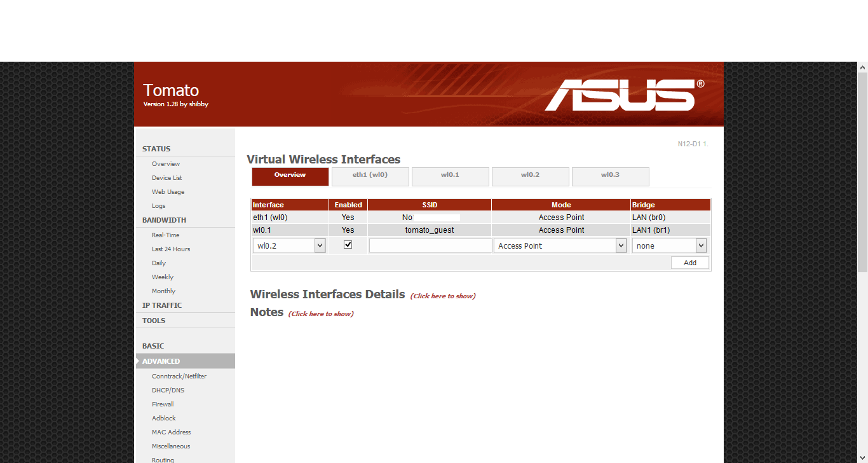The height and width of the screenshot is (463, 868).
Task: Open Last 24 Hours bandwidth page
Action: (x=171, y=249)
